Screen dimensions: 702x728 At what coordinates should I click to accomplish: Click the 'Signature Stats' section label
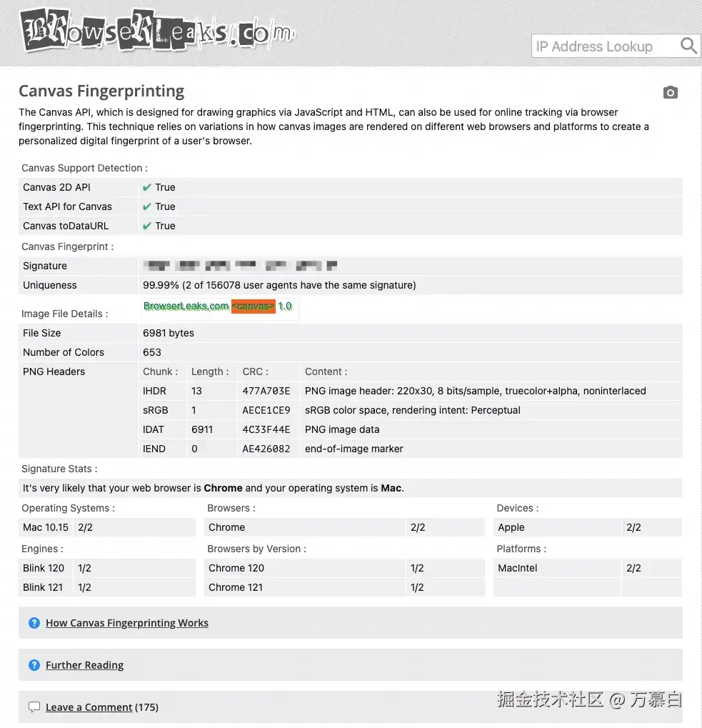(x=59, y=469)
